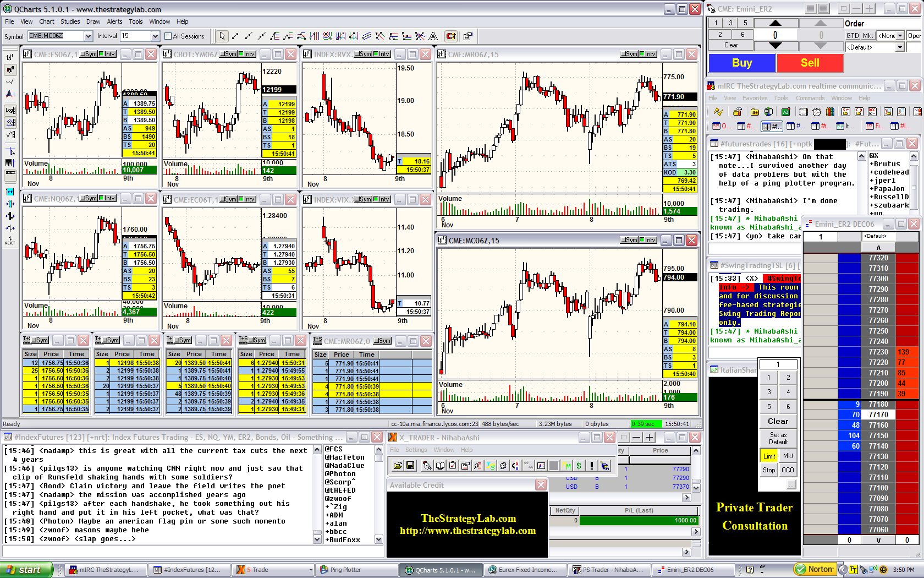
Task: Click open book icon in X_TRADER toolbar
Action: [440, 466]
